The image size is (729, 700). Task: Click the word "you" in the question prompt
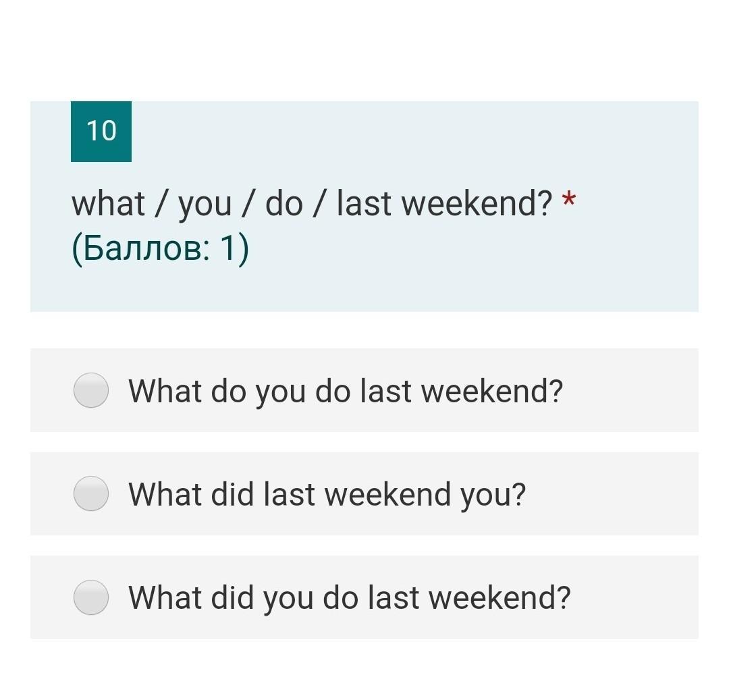click(x=205, y=205)
